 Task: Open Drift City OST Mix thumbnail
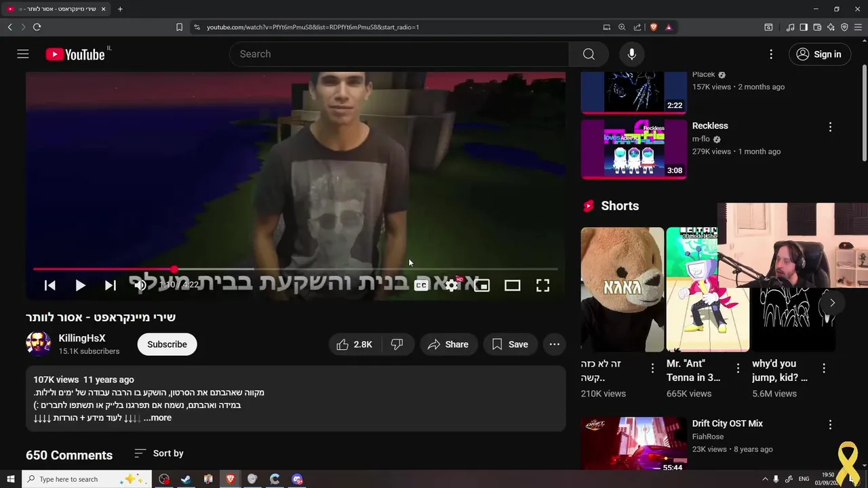point(634,444)
